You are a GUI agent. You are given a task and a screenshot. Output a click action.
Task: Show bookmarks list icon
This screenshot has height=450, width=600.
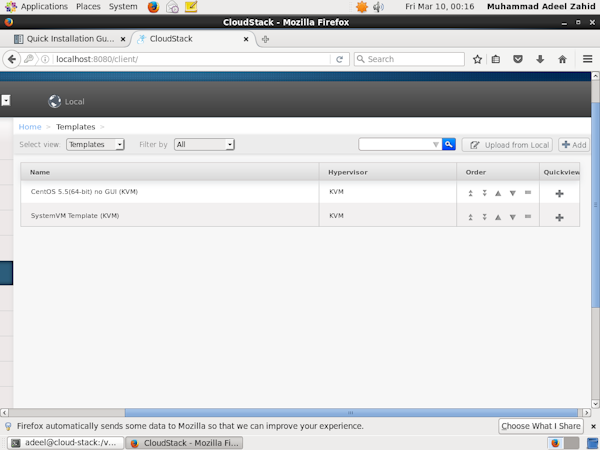click(496, 59)
